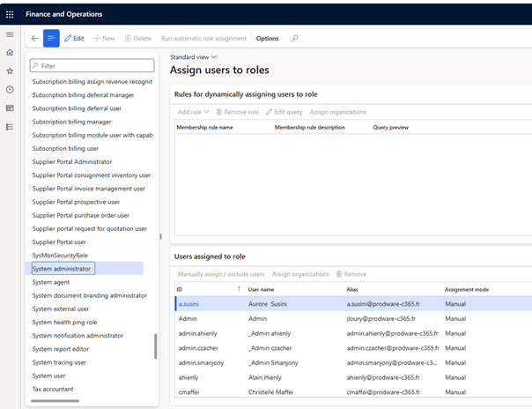Select System external user role
This screenshot has height=409, width=532.
[x=61, y=309]
